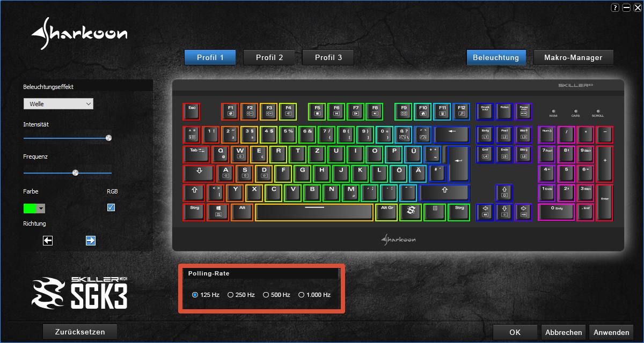Click the Esc key on the keyboard

tap(191, 111)
